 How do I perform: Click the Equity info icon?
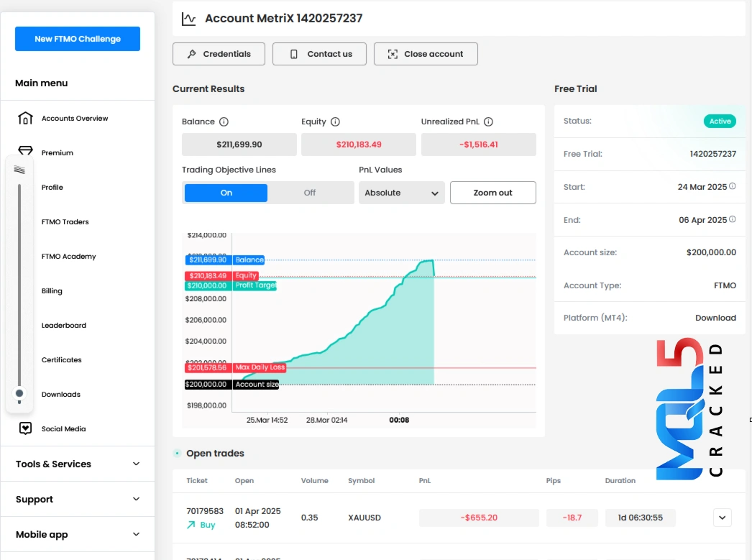pos(335,122)
